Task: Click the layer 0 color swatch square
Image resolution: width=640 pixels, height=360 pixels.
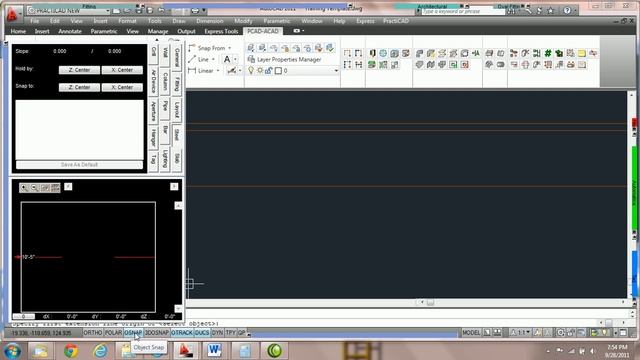Action: click(x=278, y=71)
